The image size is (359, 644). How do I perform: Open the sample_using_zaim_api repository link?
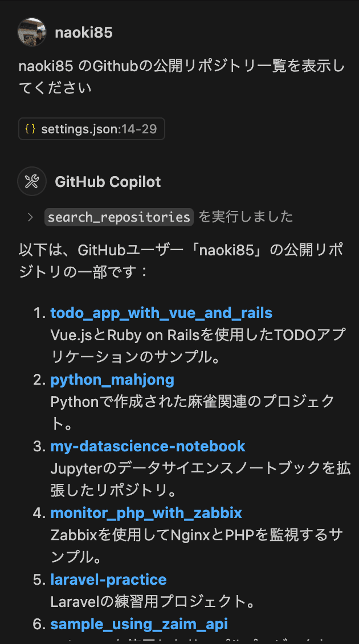coord(139,623)
